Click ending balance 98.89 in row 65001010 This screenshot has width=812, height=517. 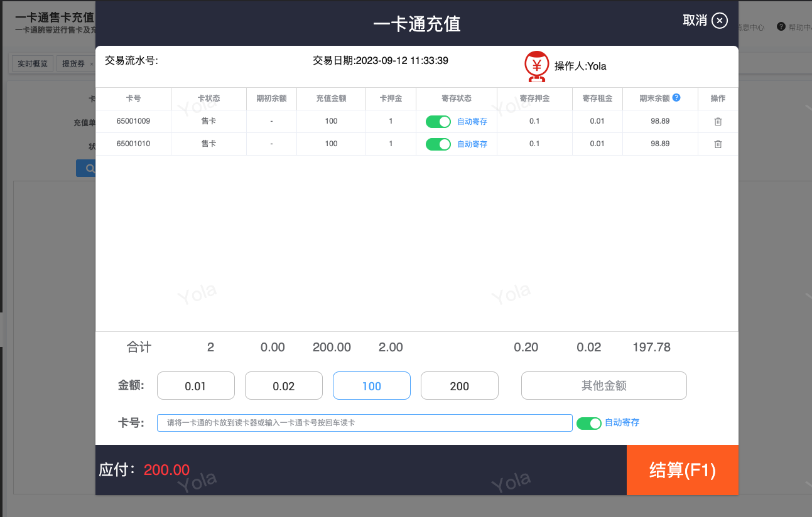661,144
